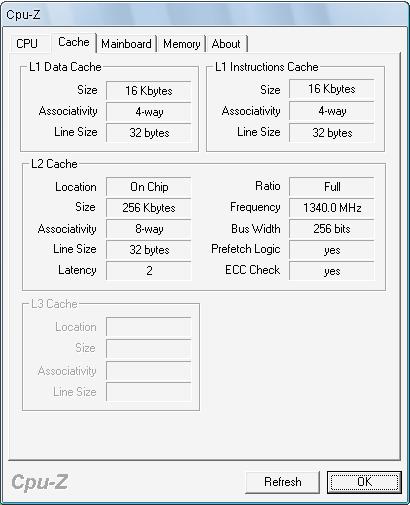Click the ECC Check value field
Screen dimensions: 410x505
(x=332, y=271)
